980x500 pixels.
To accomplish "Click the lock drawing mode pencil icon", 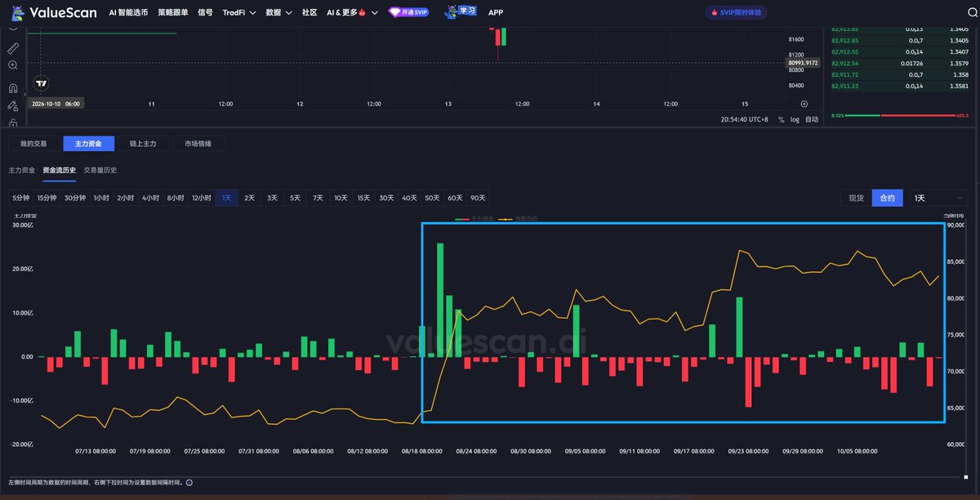I will pyautogui.click(x=13, y=105).
